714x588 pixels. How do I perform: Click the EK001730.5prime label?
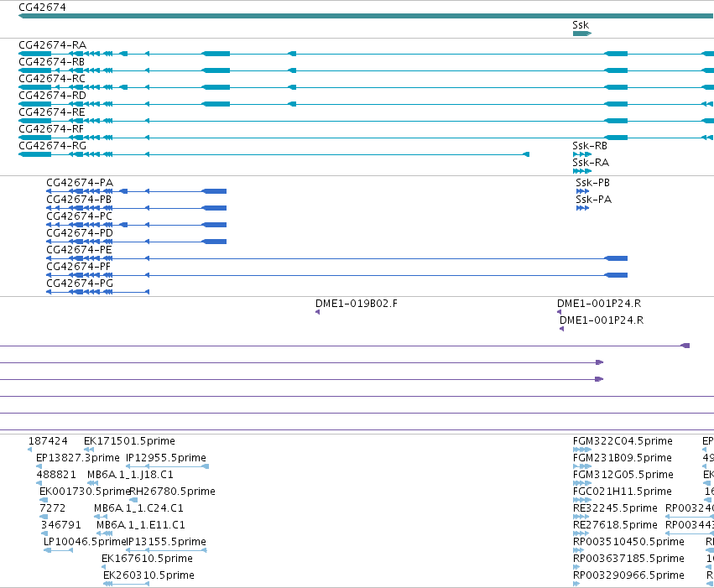click(x=85, y=492)
